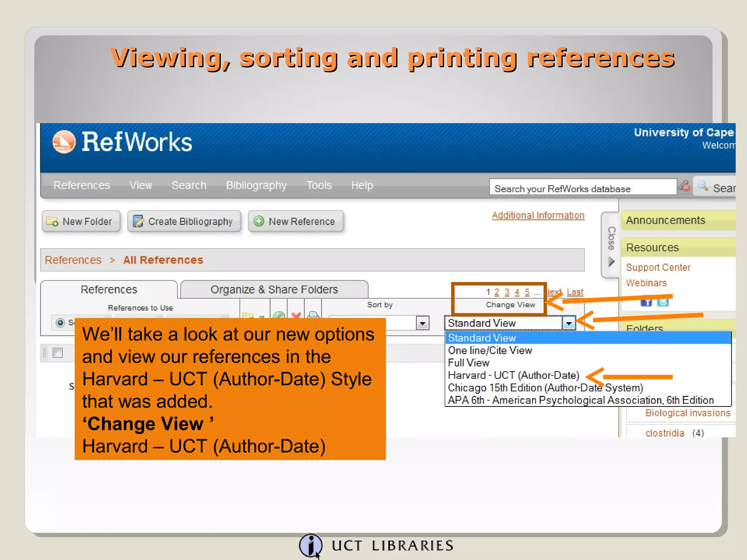Click the clear search icon beside search box
Viewport: 747px width, 560px height.
point(685,186)
